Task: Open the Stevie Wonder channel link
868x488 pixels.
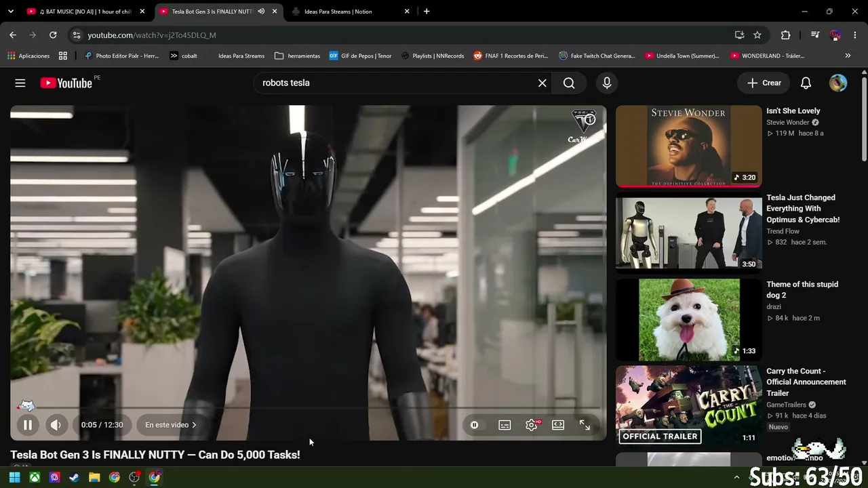Action: pyautogui.click(x=788, y=123)
